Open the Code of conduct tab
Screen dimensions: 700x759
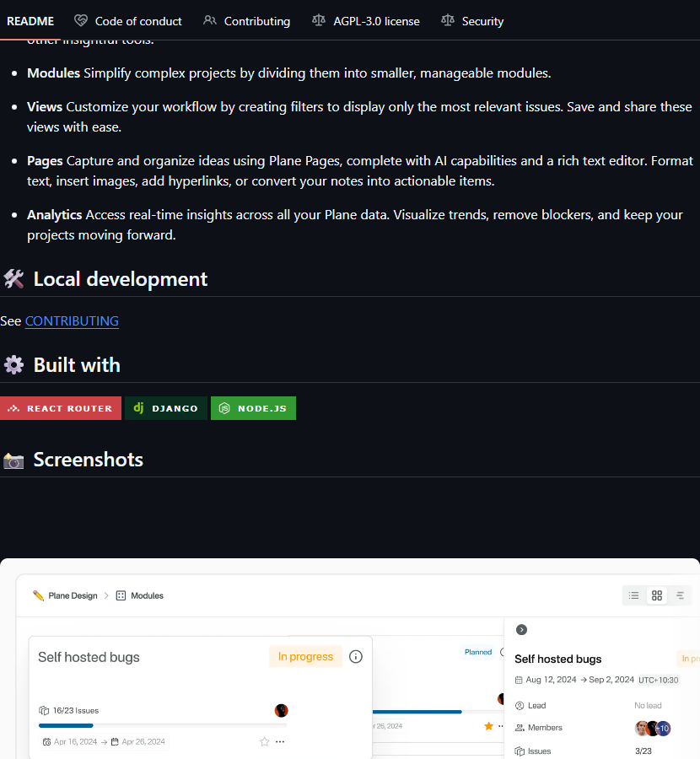tap(128, 21)
